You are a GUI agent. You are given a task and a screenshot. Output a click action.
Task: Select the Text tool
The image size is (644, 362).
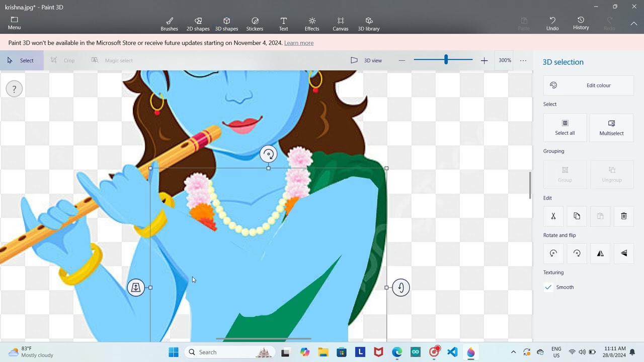click(x=283, y=24)
